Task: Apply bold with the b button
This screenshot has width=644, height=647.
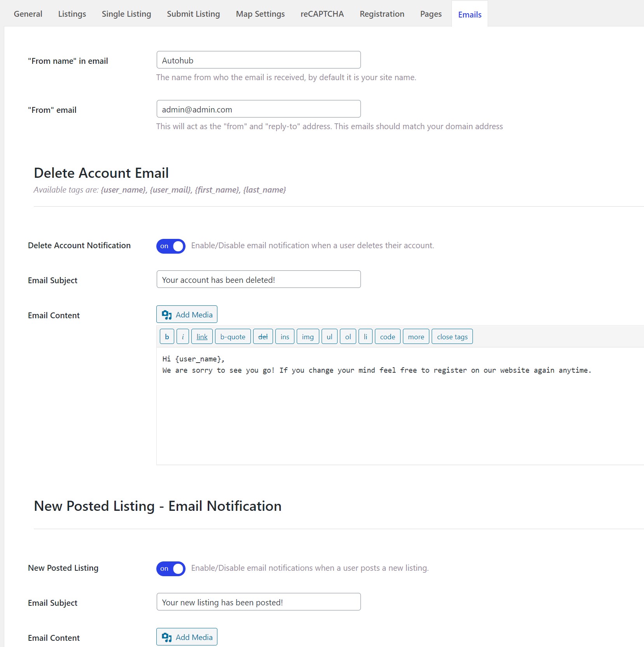Action: click(x=167, y=337)
